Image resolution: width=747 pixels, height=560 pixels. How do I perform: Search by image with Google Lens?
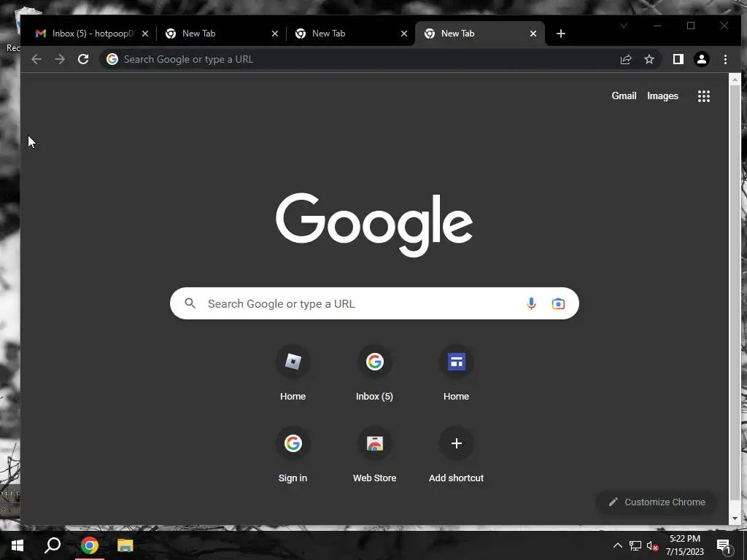[558, 303]
